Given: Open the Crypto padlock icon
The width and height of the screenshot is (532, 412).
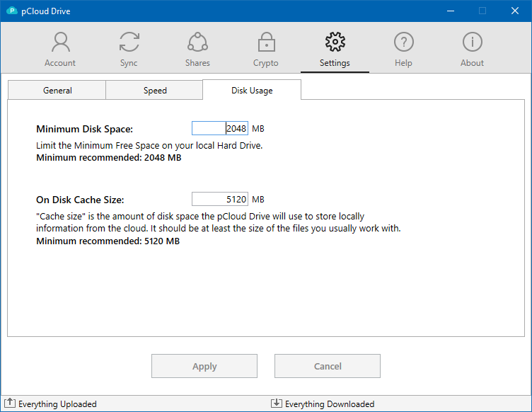Looking at the screenshot, I should point(266,42).
